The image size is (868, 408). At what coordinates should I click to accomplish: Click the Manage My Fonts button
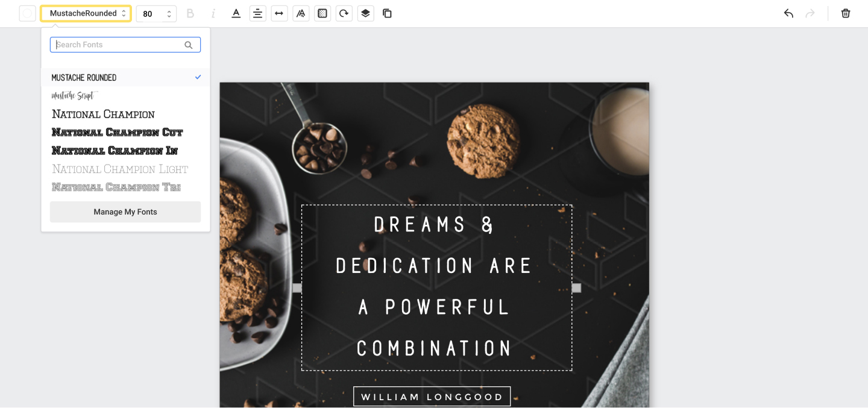(125, 212)
